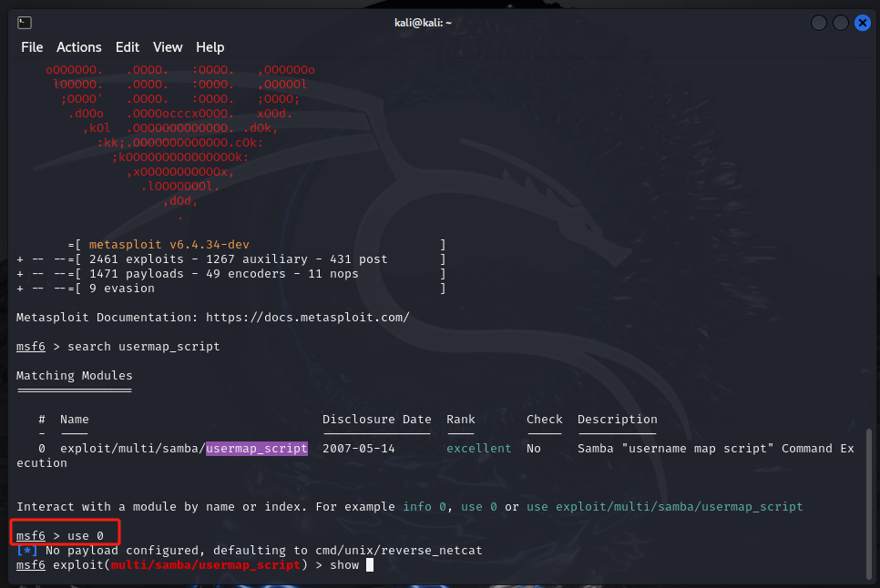
Task: Click the 2007-05-14 disclosure date
Action: pyautogui.click(x=359, y=449)
